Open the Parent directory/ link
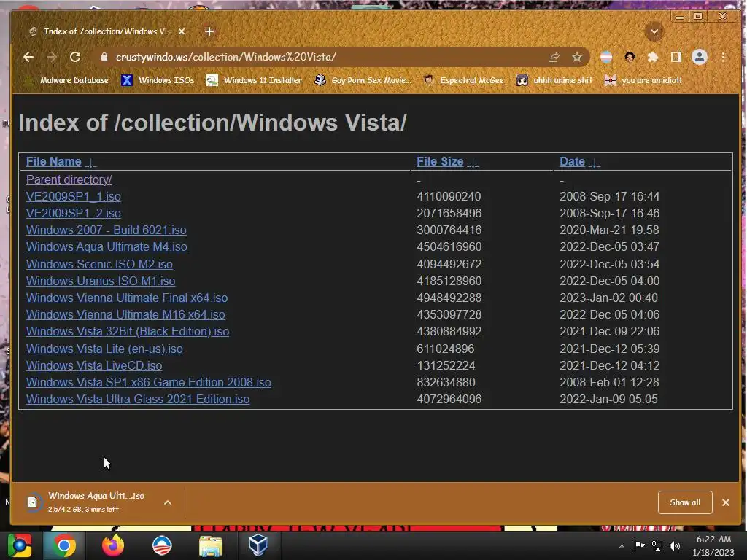Image resolution: width=747 pixels, height=560 pixels. 69,179
